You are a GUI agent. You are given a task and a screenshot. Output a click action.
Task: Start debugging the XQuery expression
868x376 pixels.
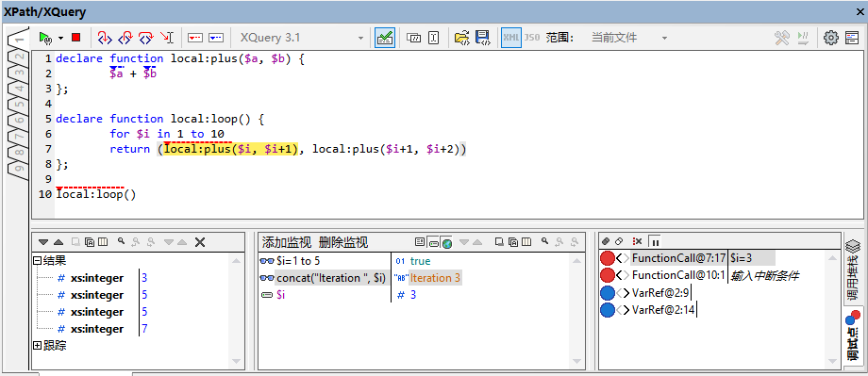tap(45, 38)
